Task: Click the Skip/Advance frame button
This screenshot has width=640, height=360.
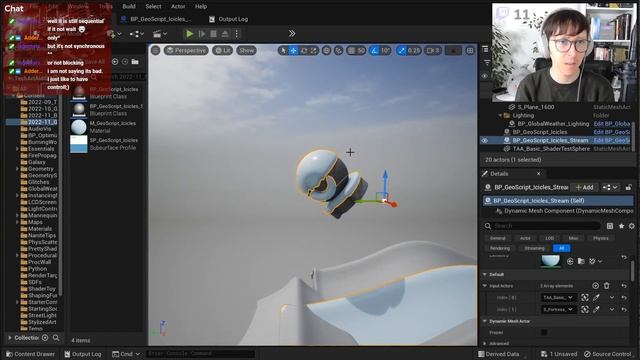Action: 201,34
